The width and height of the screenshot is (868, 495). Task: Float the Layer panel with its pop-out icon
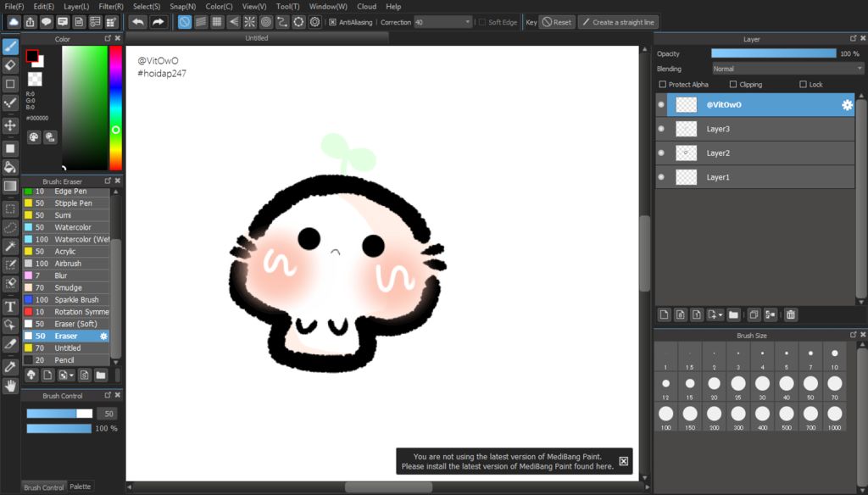tap(853, 38)
